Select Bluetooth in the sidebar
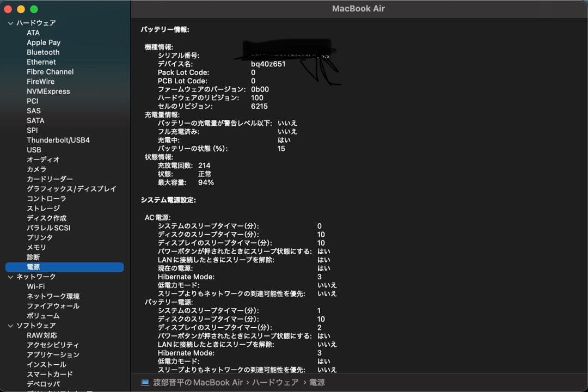 coord(42,52)
